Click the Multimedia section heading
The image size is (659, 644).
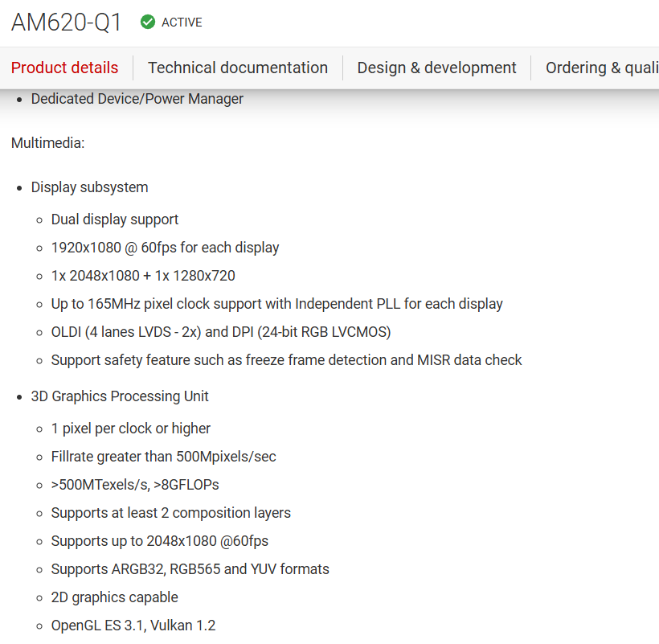coord(48,143)
